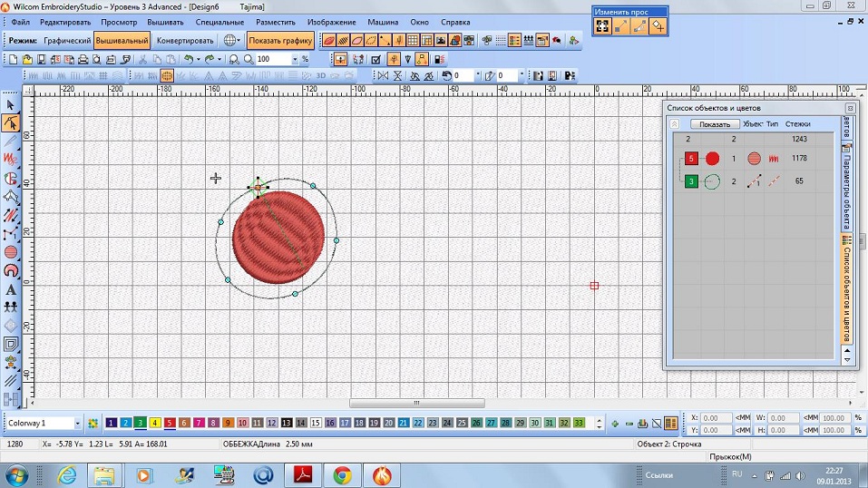Screen dimensions: 868x488
Task: Toggle Вышивальный mode
Action: point(121,40)
